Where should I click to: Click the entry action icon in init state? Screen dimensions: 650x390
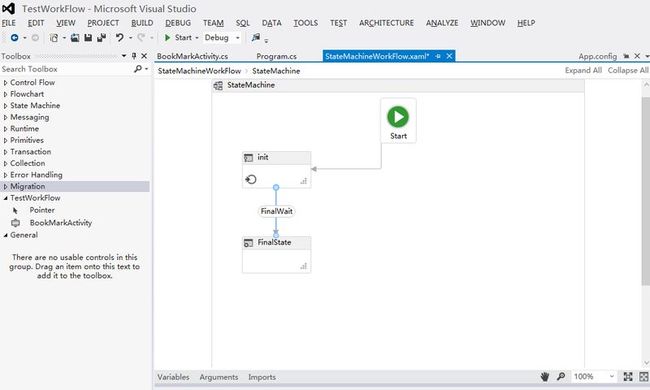click(251, 179)
